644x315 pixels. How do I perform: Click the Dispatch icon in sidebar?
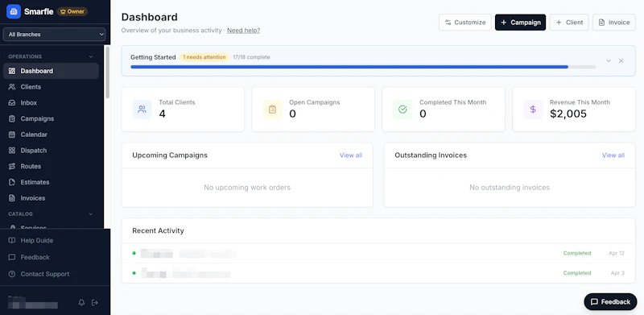click(12, 151)
